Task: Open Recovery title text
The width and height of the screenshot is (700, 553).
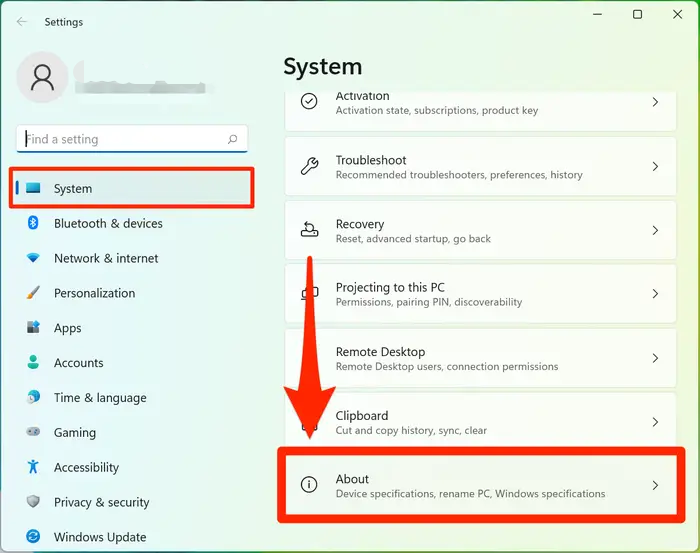Action: 360,224
